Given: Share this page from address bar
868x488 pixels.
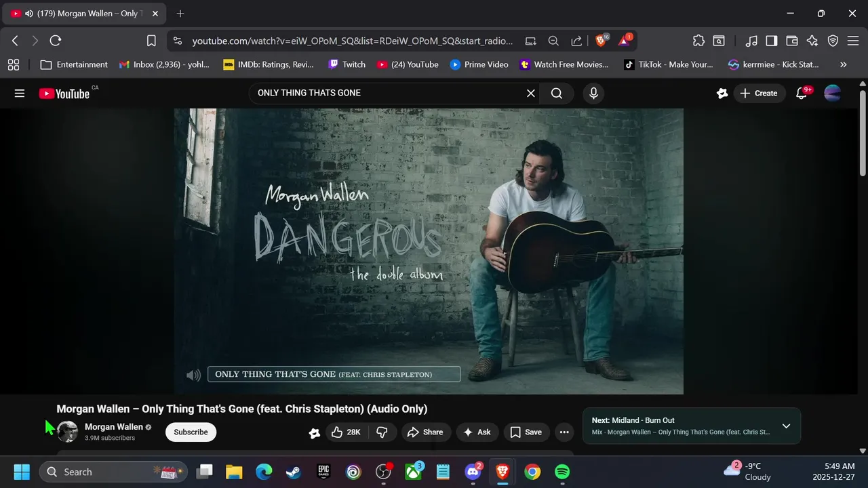Looking at the screenshot, I should pos(576,41).
